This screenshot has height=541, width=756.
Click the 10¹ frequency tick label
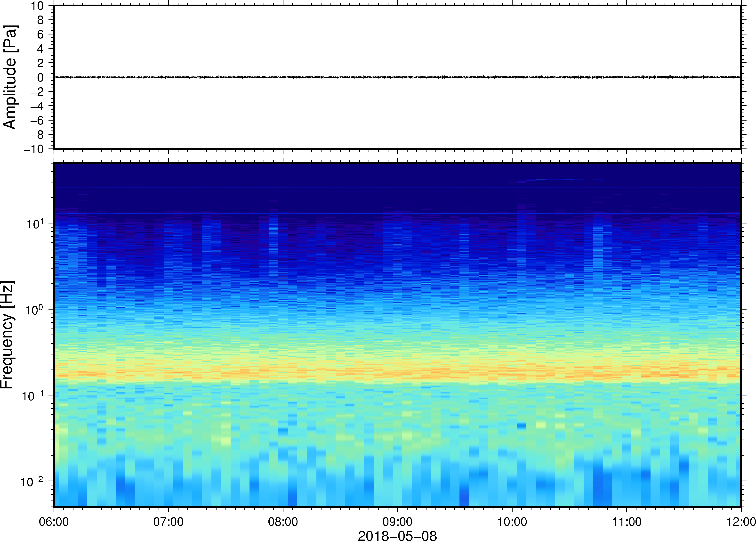(x=35, y=223)
